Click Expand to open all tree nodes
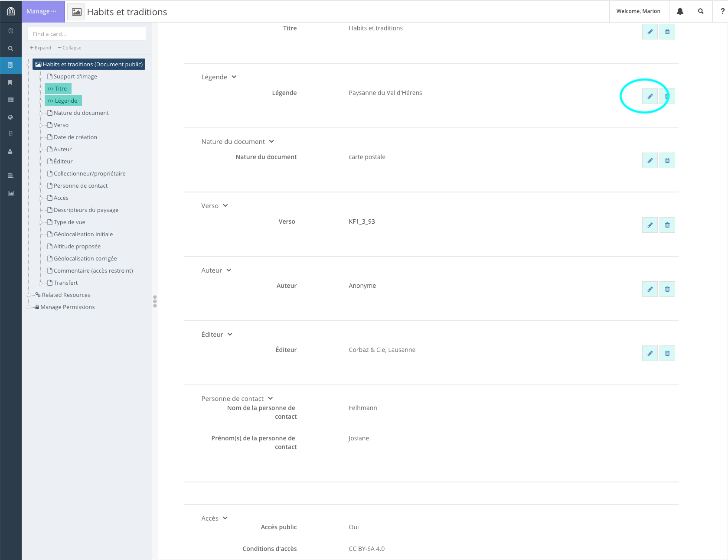728x560 pixels. 40,48
